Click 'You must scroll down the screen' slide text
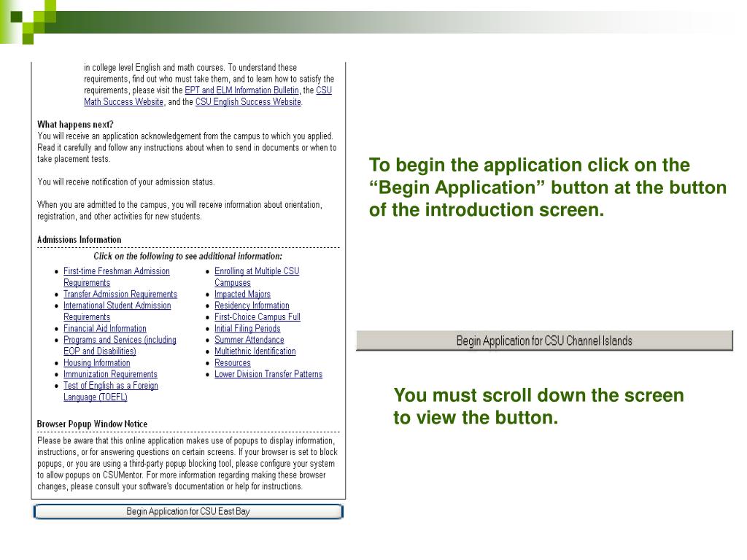The image size is (747, 560). click(x=539, y=395)
